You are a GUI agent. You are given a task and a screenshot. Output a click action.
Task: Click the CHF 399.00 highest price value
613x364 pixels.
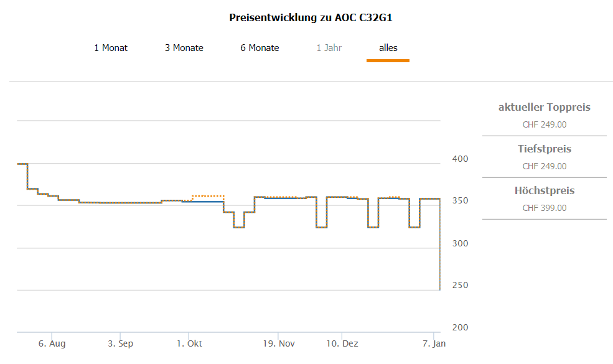[x=544, y=208]
